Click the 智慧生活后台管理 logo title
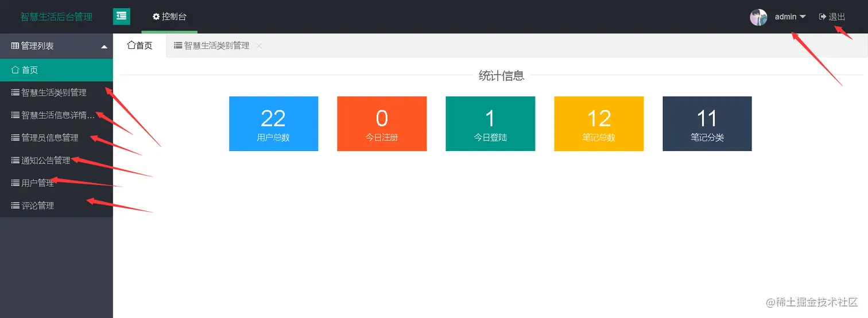The width and height of the screenshot is (868, 318). 56,17
